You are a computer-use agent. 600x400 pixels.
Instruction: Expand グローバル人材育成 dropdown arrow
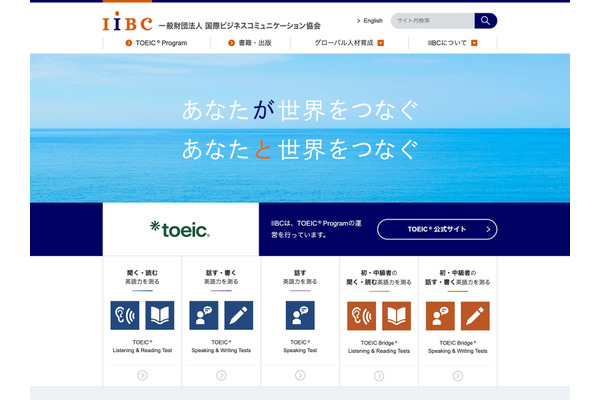(380, 43)
